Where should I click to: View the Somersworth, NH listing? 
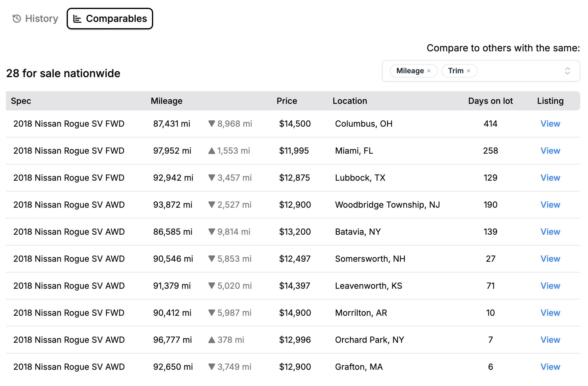[550, 259]
